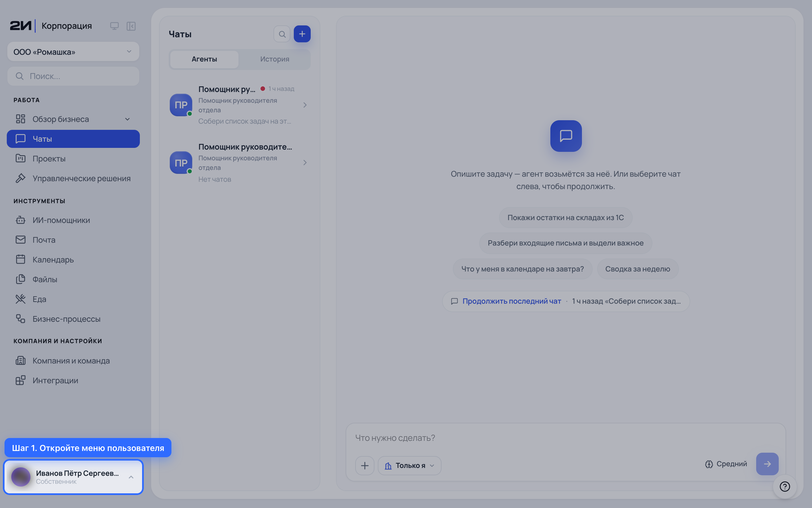Switch to the История tab
The width and height of the screenshot is (812, 508).
pyautogui.click(x=274, y=59)
